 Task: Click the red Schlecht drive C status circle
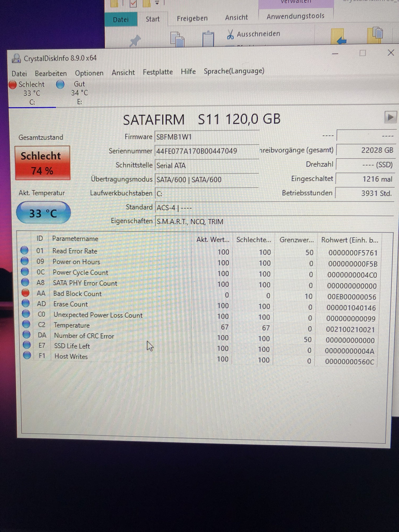[13, 85]
